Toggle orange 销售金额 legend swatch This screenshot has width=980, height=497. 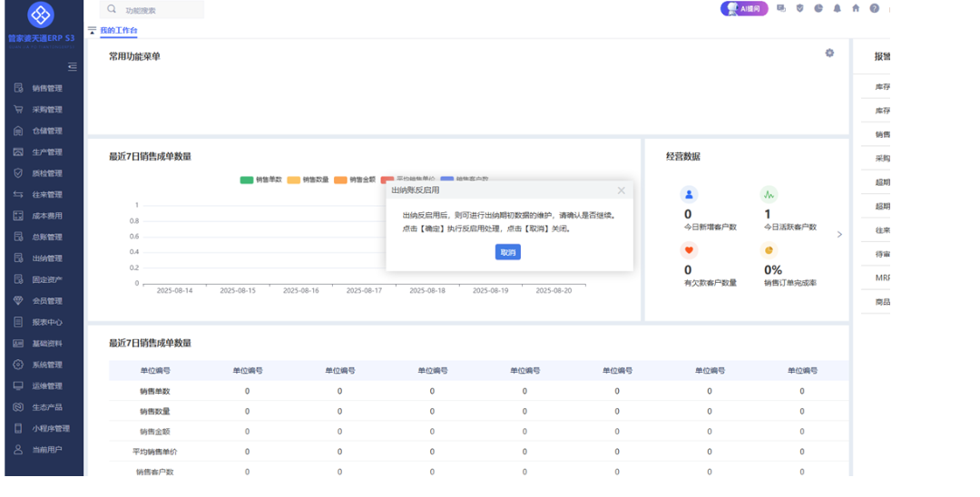[x=340, y=180]
